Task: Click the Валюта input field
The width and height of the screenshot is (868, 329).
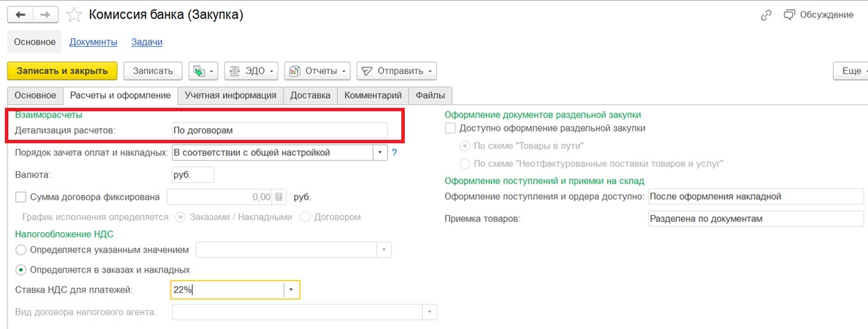Action: (193, 175)
